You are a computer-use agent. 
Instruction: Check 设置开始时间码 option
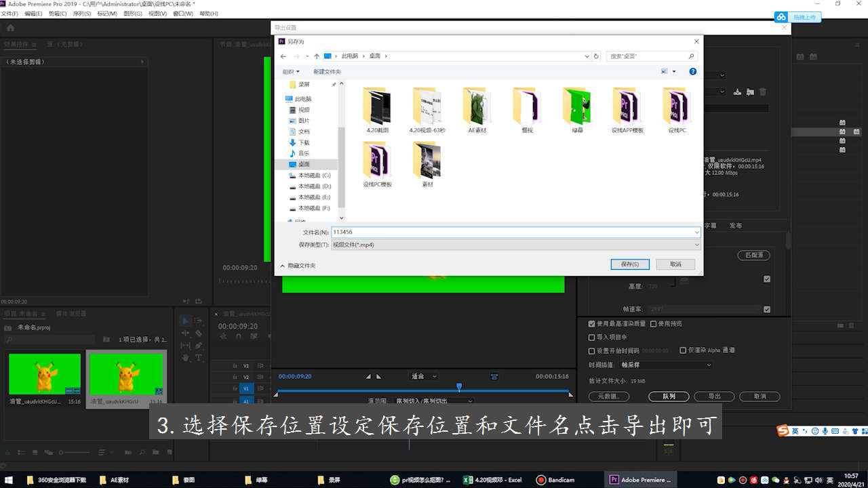[592, 350]
